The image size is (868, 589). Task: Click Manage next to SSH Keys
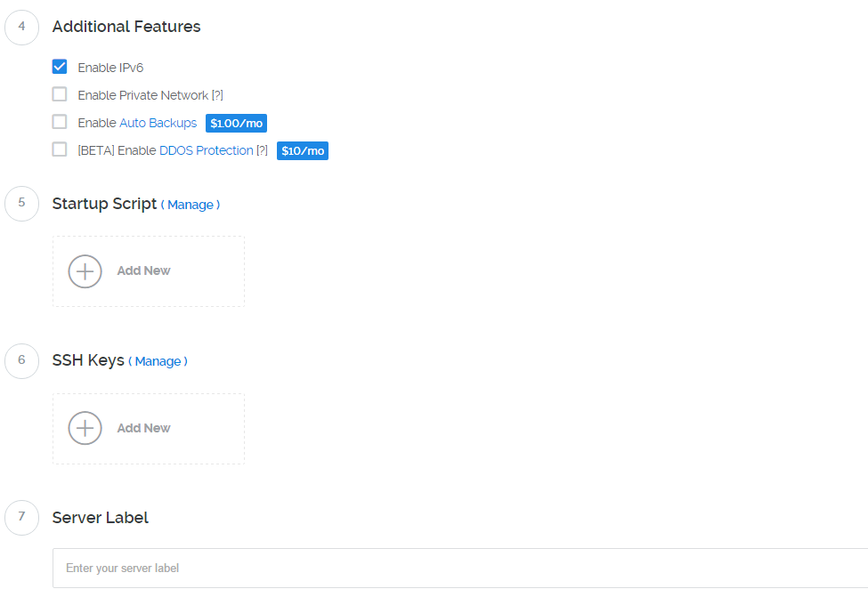tap(158, 361)
